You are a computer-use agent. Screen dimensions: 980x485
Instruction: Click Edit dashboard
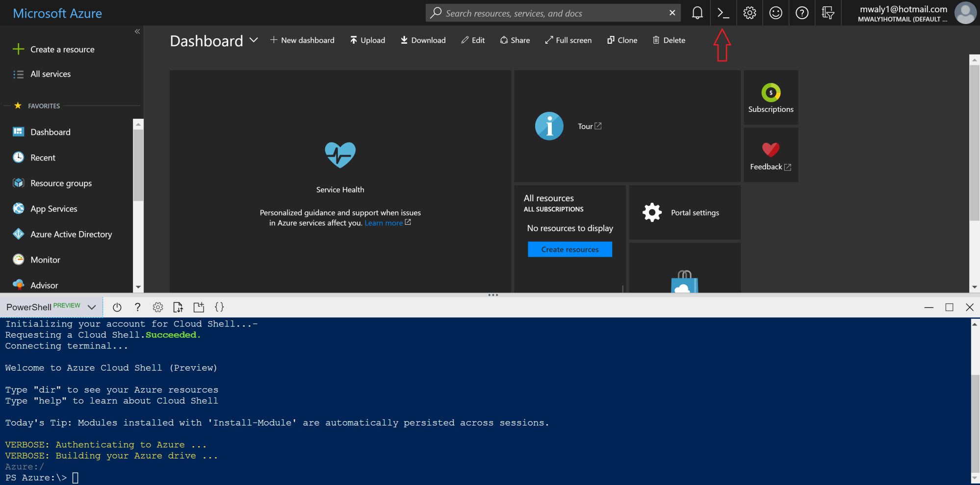point(473,40)
